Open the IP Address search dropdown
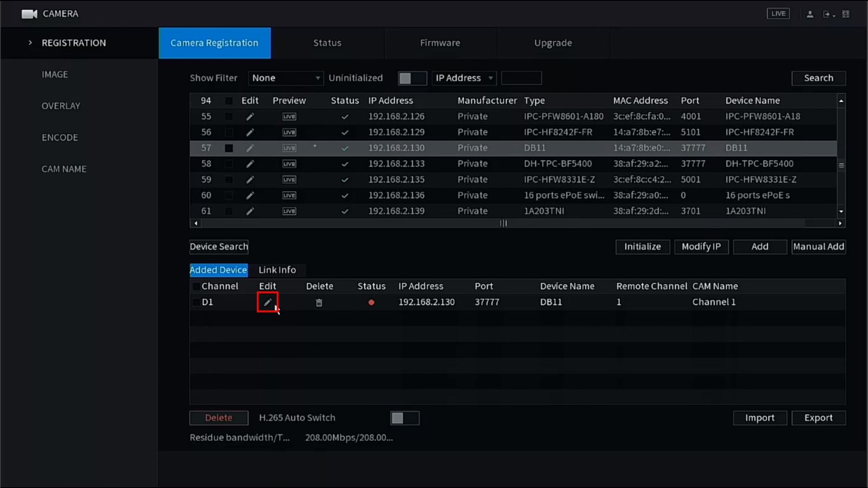The width and height of the screenshot is (868, 488). tap(464, 78)
